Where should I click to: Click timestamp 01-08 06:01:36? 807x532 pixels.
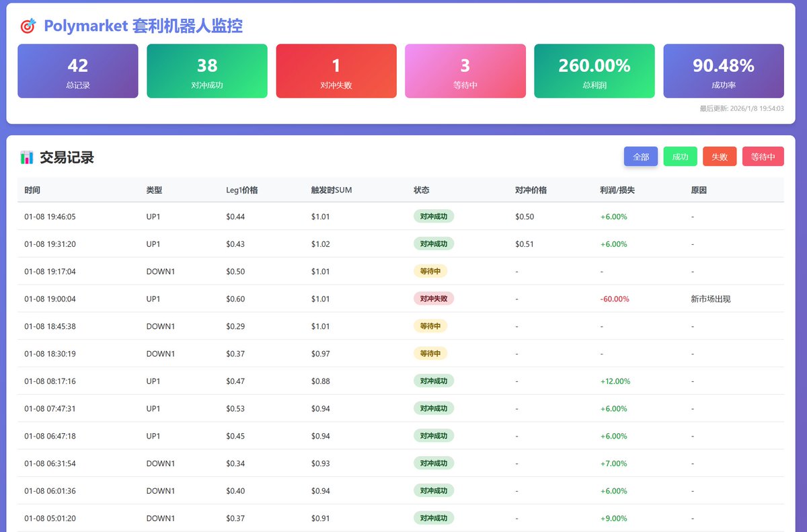(x=50, y=491)
